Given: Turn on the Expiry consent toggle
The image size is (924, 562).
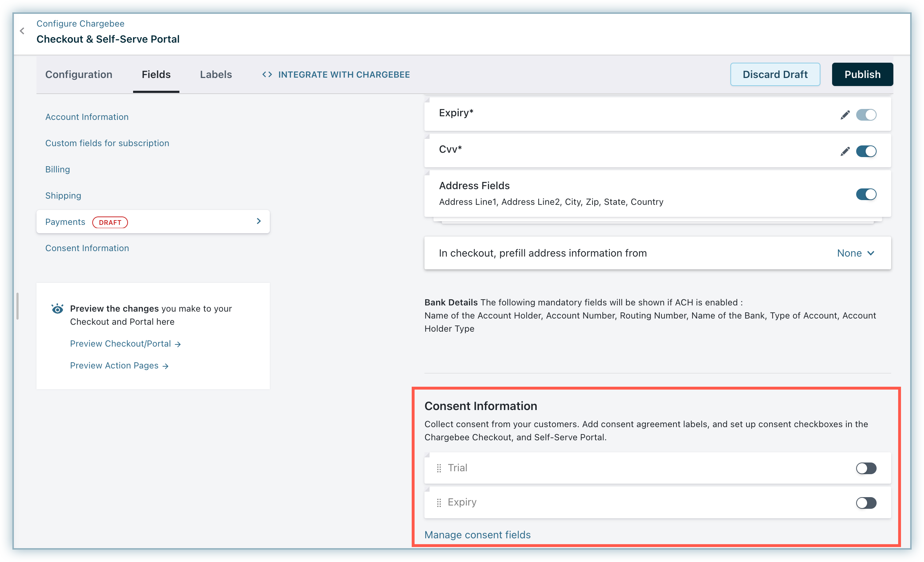Looking at the screenshot, I should pos(866,503).
